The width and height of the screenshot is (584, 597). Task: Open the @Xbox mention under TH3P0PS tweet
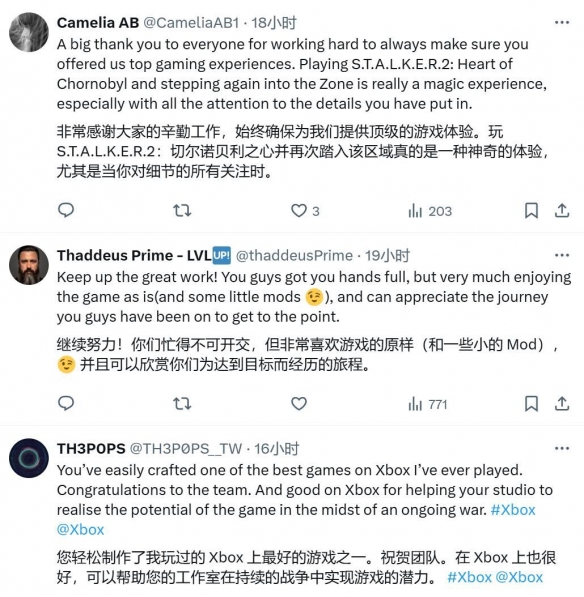pyautogui.click(x=80, y=530)
